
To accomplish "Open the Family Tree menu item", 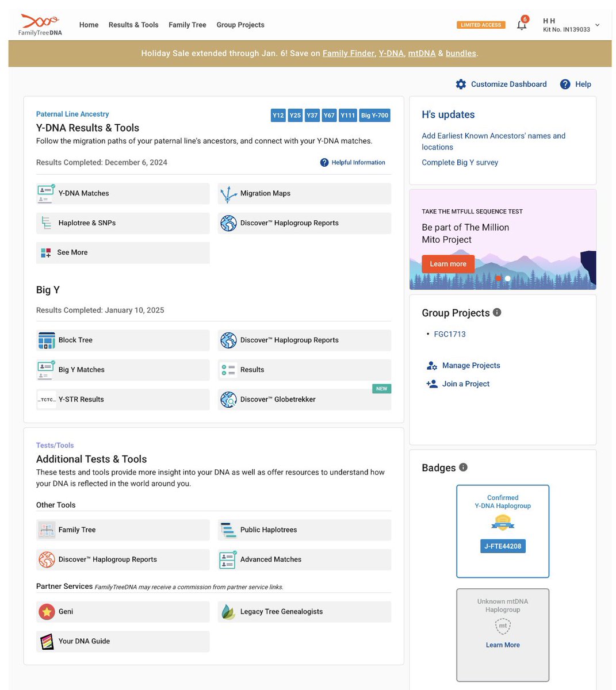I will tap(188, 25).
